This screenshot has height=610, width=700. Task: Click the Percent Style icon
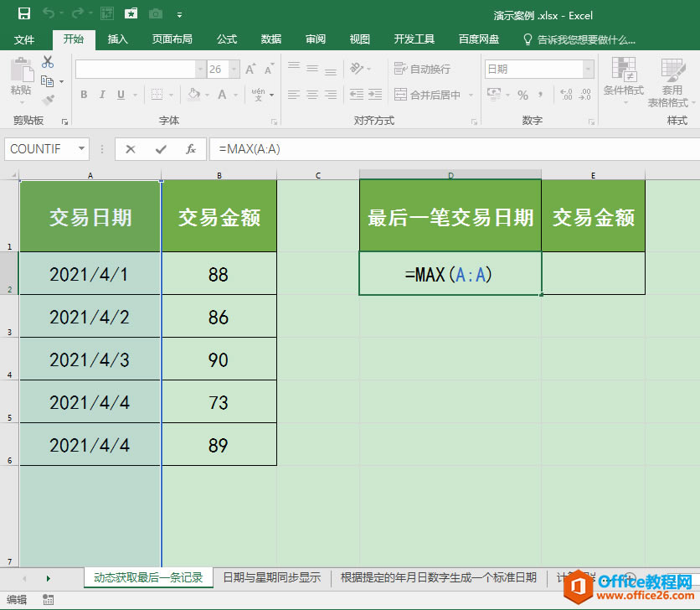pyautogui.click(x=522, y=95)
